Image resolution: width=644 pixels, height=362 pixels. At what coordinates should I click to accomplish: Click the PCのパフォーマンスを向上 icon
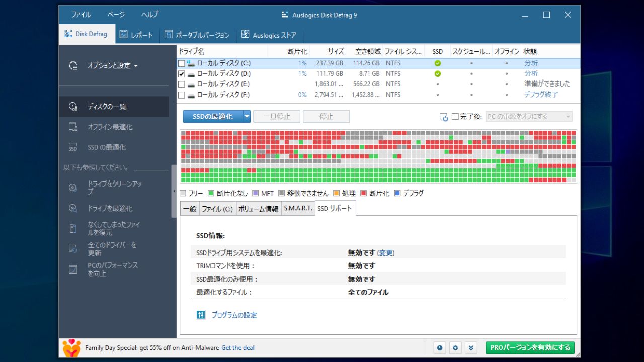click(73, 269)
